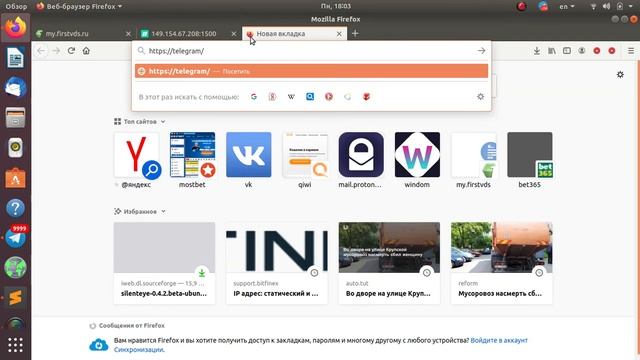Open the Веб-браузер Firefox app menu
This screenshot has height=360, width=640.
(x=79, y=6)
